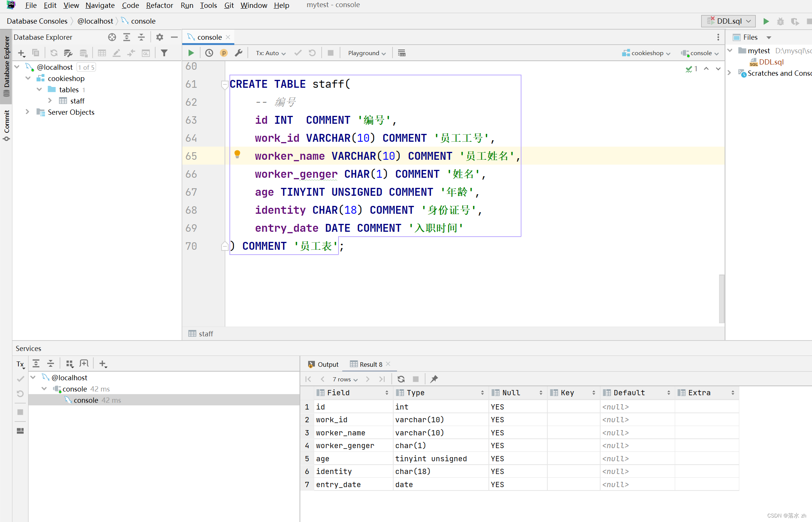Open the query history clock icon
The height and width of the screenshot is (522, 812).
[x=209, y=53]
